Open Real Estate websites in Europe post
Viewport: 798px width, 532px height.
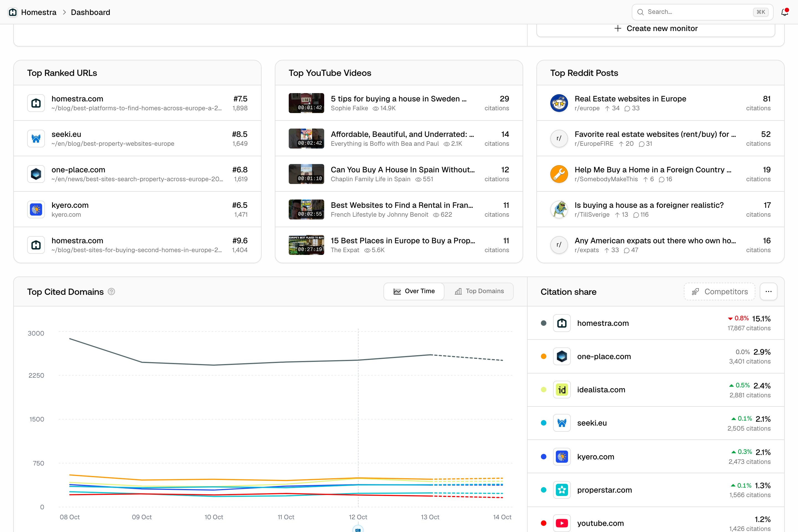coord(660,103)
